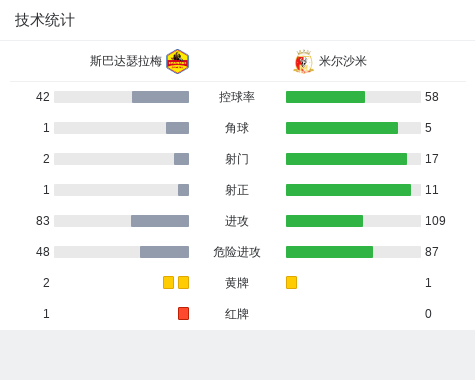Click the green 射正 bar showing 11

[x=348, y=190]
